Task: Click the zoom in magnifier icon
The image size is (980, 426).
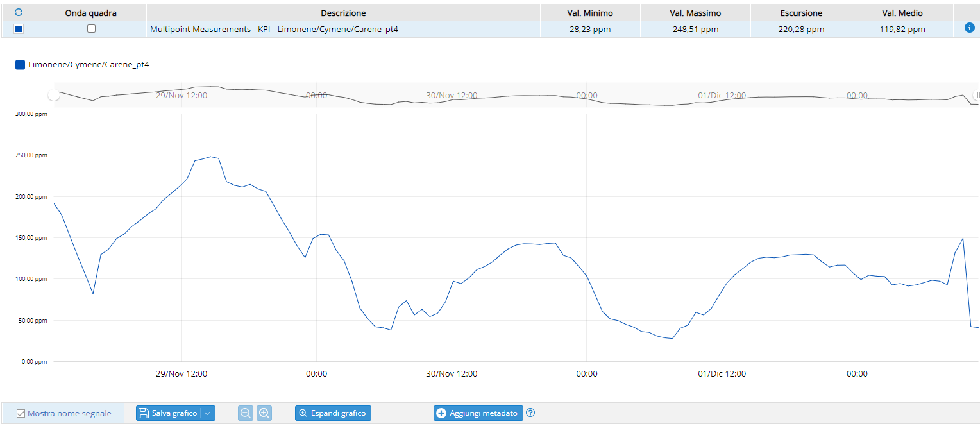Action: pyautogui.click(x=264, y=413)
